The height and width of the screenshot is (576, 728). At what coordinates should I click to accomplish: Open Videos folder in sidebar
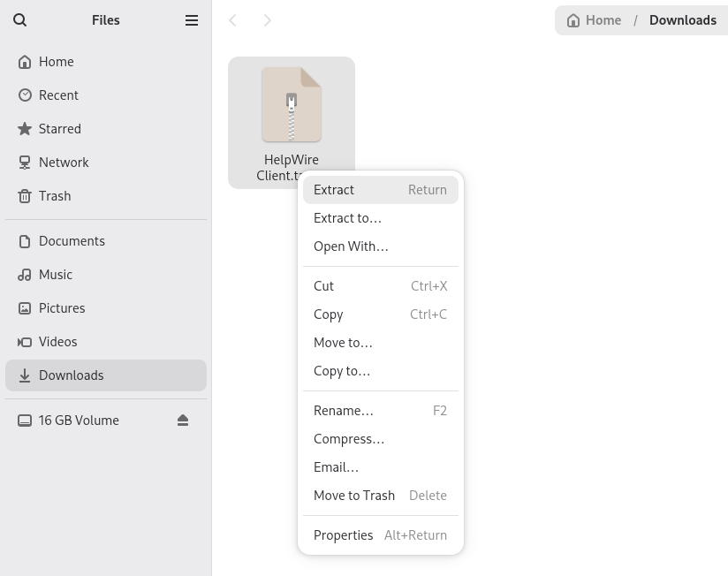[106, 342]
